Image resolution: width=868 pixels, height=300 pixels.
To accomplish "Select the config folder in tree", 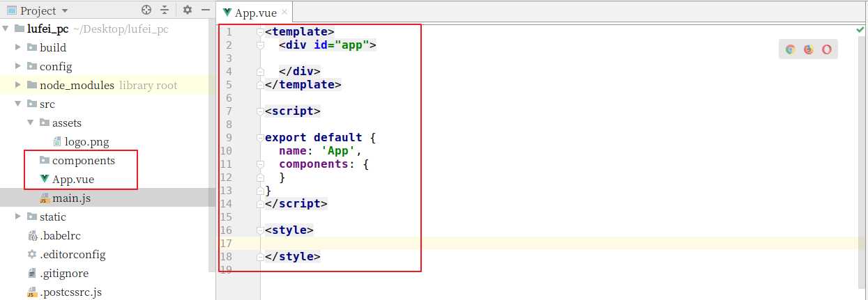I will (50, 67).
